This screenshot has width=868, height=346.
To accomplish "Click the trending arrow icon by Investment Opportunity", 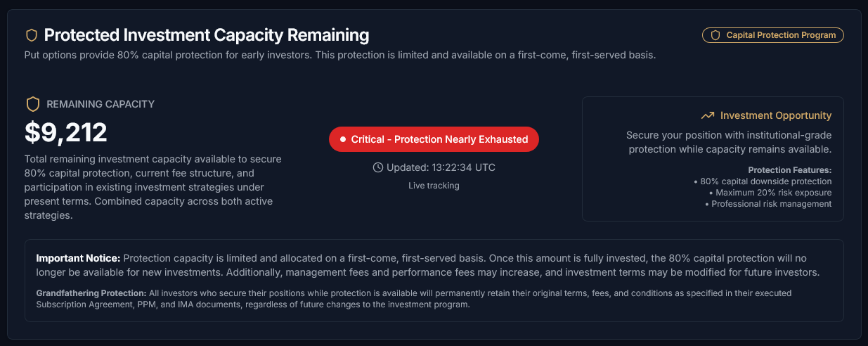I will pyautogui.click(x=708, y=115).
